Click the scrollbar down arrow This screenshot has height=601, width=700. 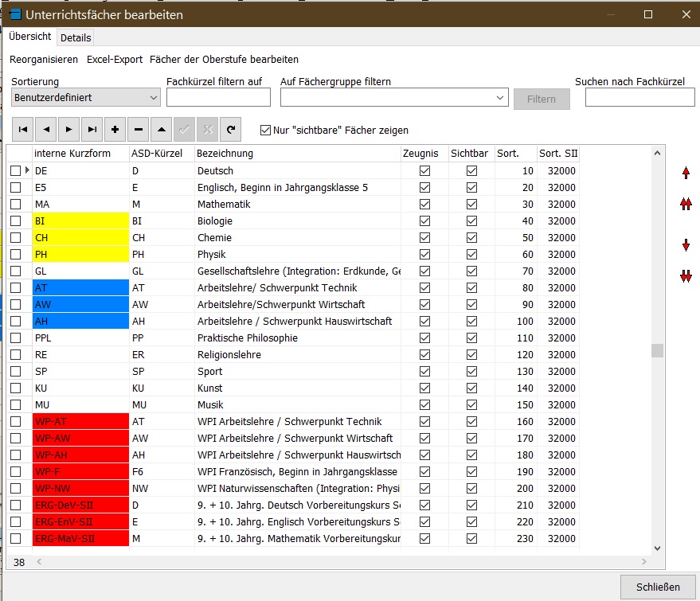pos(657,548)
